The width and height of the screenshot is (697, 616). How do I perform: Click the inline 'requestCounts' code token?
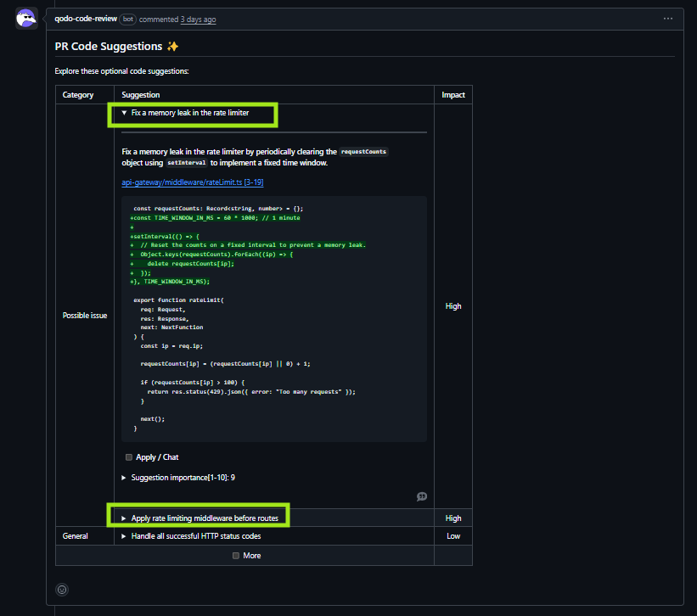coord(363,152)
